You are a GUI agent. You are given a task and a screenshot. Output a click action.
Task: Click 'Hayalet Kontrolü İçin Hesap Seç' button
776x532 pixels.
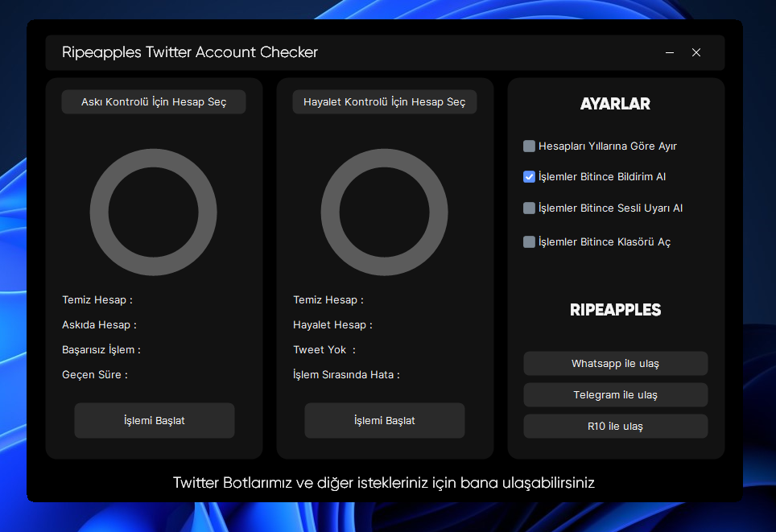click(x=385, y=102)
